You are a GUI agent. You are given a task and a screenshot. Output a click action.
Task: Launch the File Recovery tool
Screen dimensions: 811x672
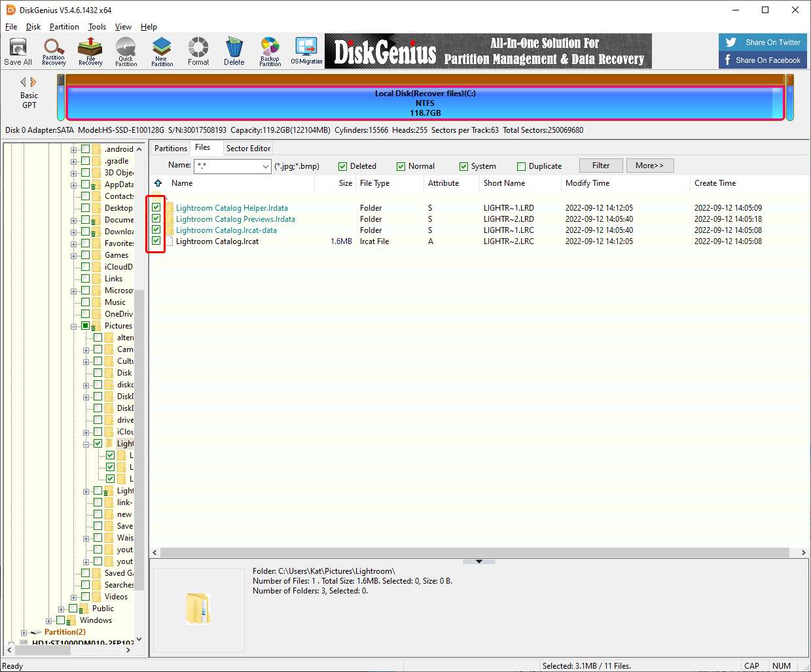[x=90, y=51]
